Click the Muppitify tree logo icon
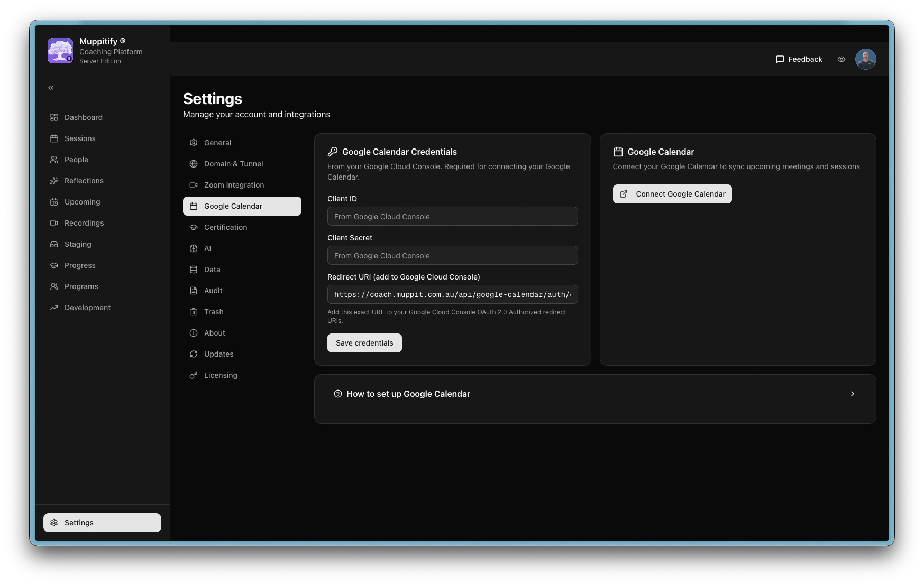 60,51
